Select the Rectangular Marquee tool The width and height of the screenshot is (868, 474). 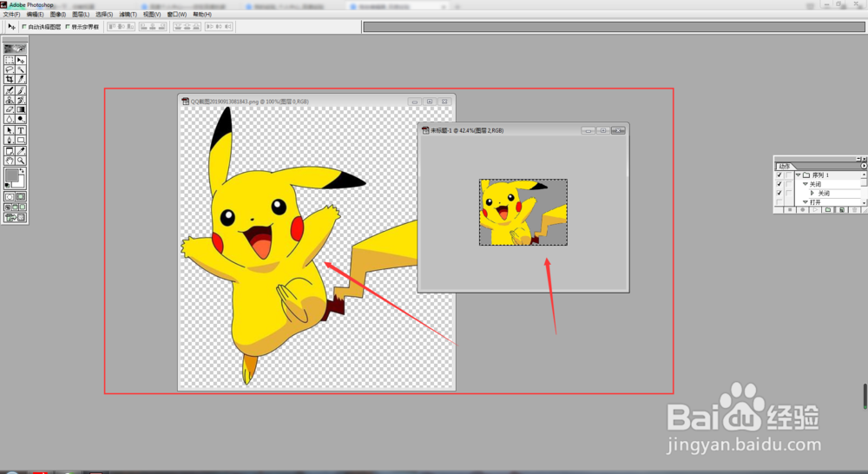pos(9,60)
